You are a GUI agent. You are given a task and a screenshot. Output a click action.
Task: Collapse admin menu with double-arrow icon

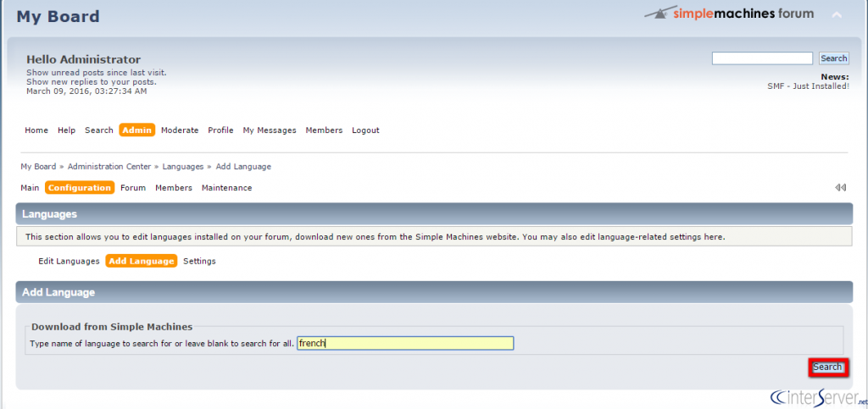(840, 187)
